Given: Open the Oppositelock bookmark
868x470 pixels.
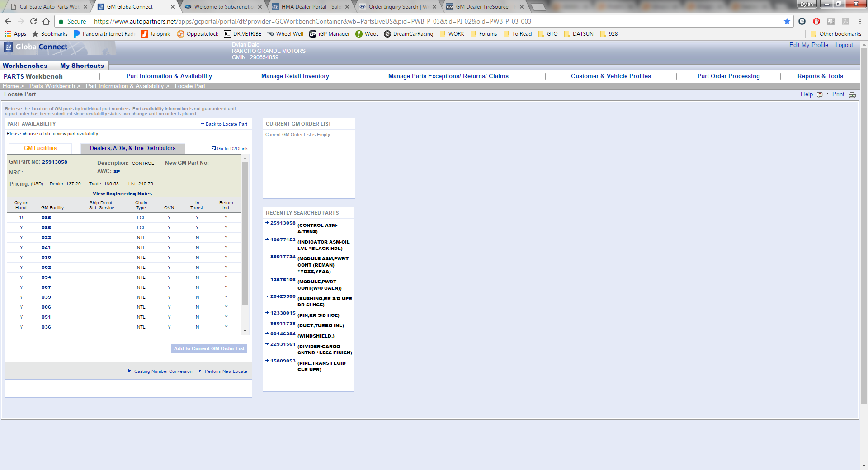Looking at the screenshot, I should (x=198, y=34).
